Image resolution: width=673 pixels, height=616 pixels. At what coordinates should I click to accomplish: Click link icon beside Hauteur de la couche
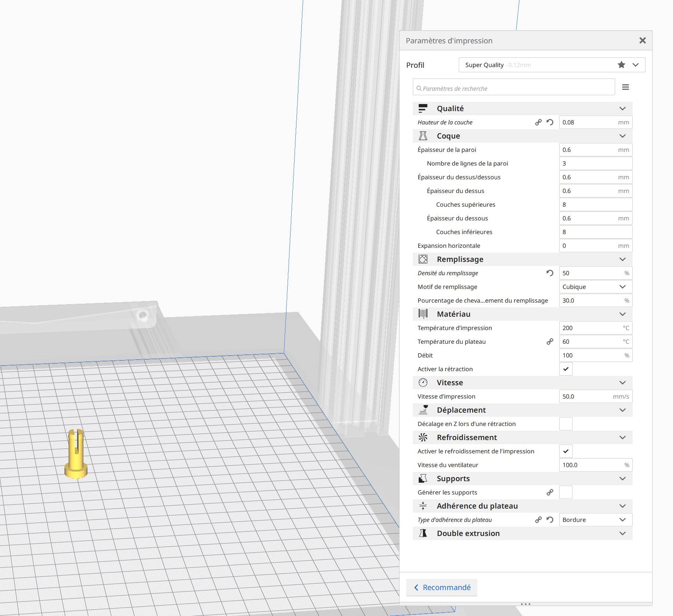(x=538, y=122)
